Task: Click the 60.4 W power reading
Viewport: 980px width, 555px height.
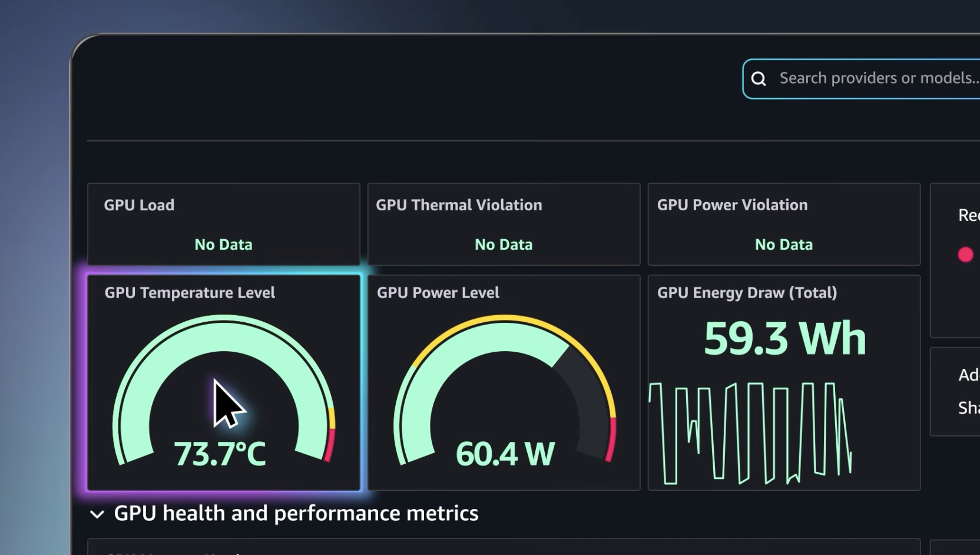Action: click(505, 454)
